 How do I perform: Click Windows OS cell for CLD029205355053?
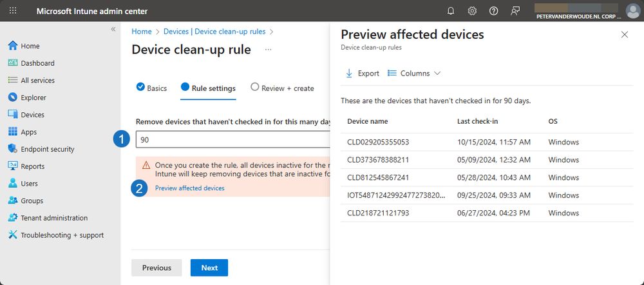pyautogui.click(x=563, y=142)
